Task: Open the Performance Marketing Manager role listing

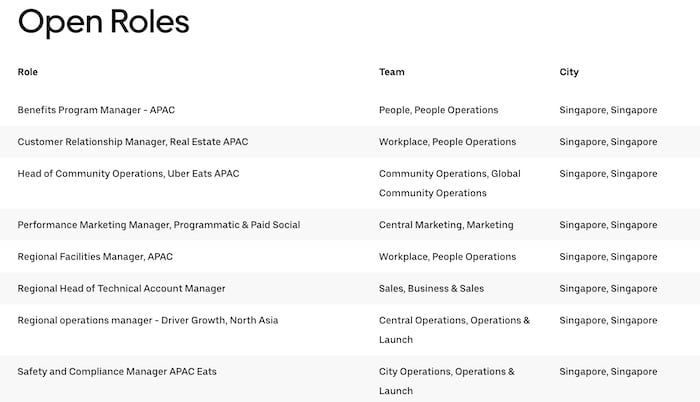Action: pos(158,225)
